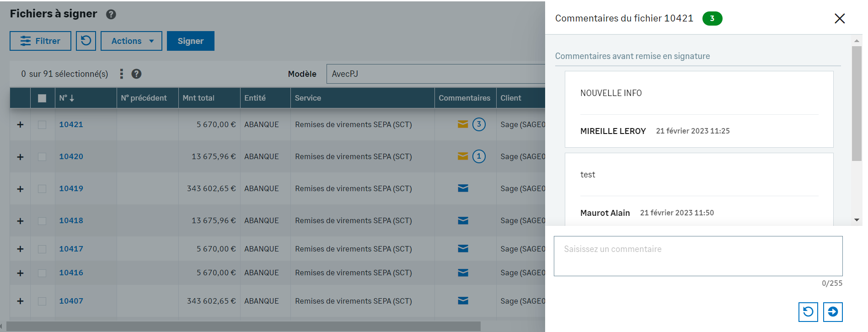Open the three-dot selection options menu
868x332 pixels.
click(121, 74)
